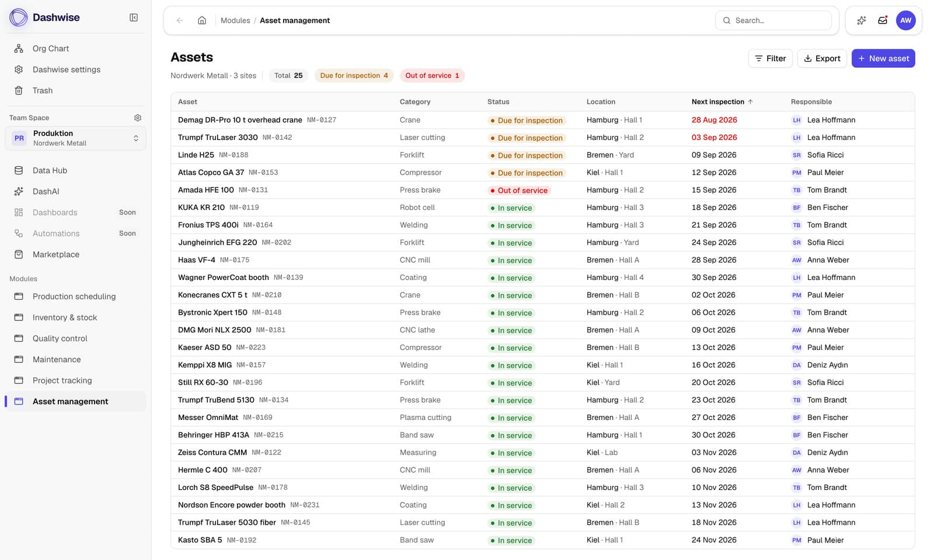Image resolution: width=934 pixels, height=560 pixels.
Task: Open Project tracking module icon
Action: coord(19,380)
